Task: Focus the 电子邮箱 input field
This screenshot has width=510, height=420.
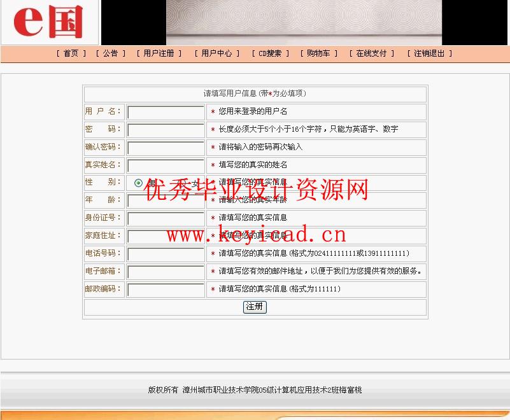Action: tap(166, 272)
